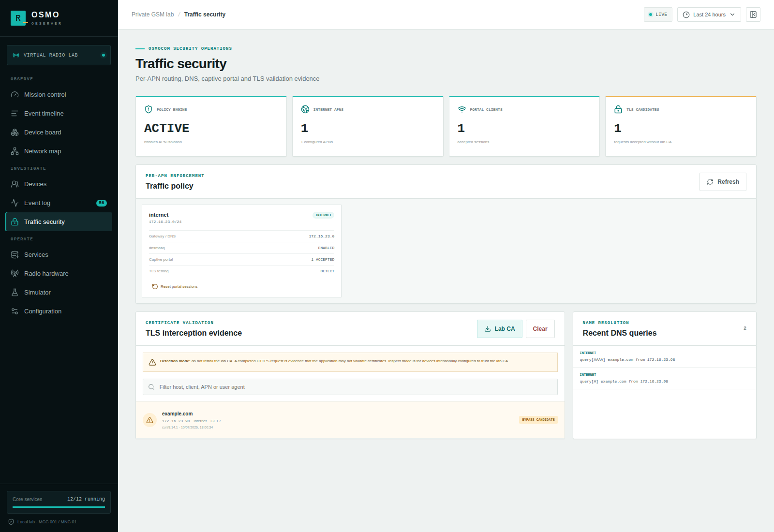The height and width of the screenshot is (532, 774).
Task: Click Reset portal sessions link
Action: click(x=175, y=286)
